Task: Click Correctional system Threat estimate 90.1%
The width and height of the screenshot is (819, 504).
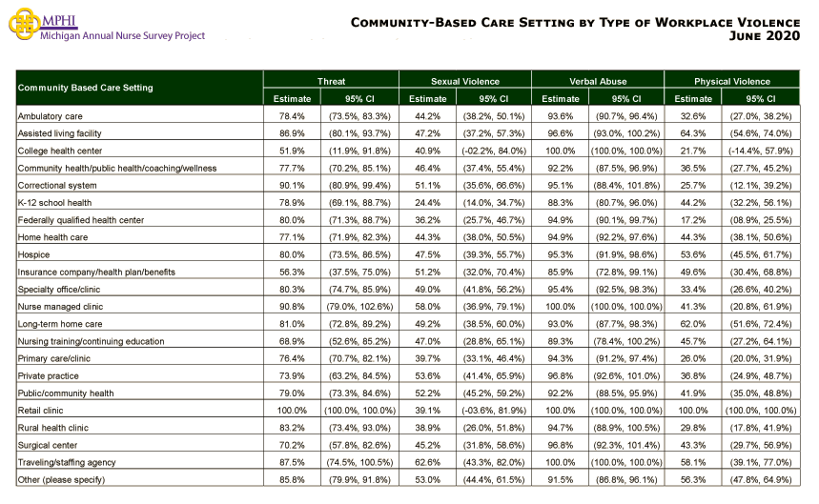Action: (x=292, y=185)
